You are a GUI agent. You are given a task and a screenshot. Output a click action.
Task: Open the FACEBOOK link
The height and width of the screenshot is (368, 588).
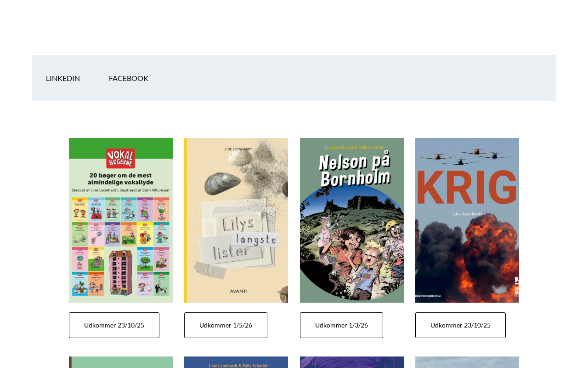(129, 78)
